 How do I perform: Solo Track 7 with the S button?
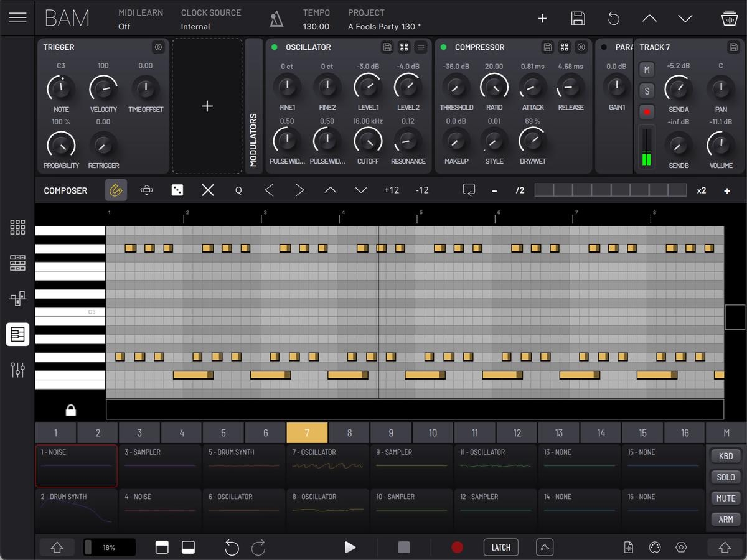pyautogui.click(x=647, y=91)
